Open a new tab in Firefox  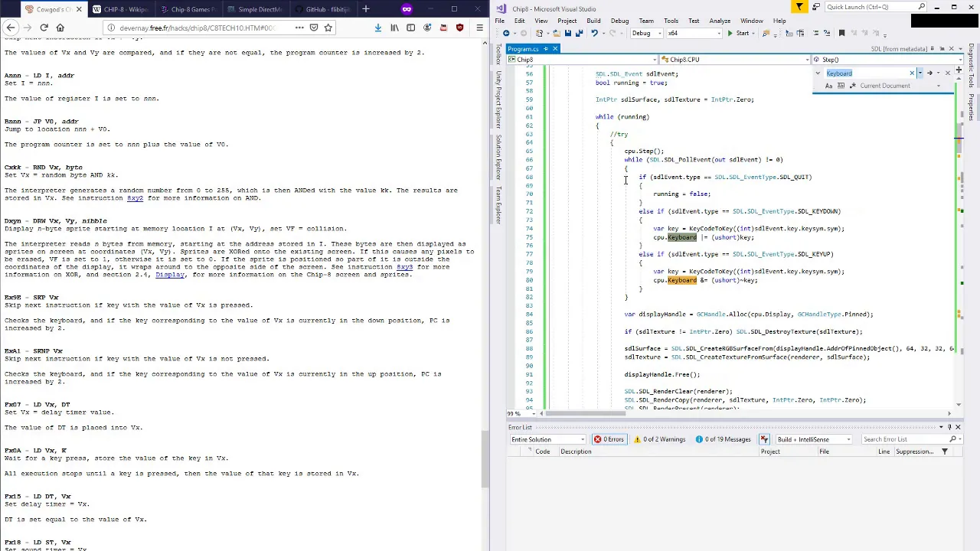[366, 9]
